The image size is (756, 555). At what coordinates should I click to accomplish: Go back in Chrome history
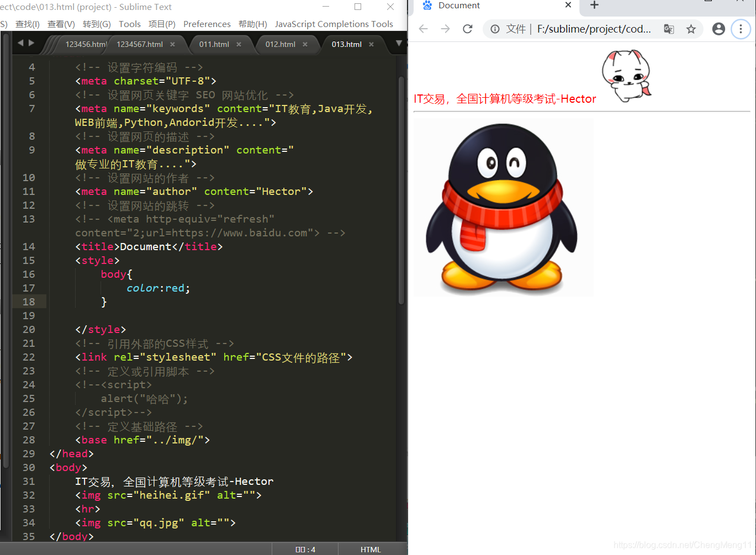pos(423,29)
